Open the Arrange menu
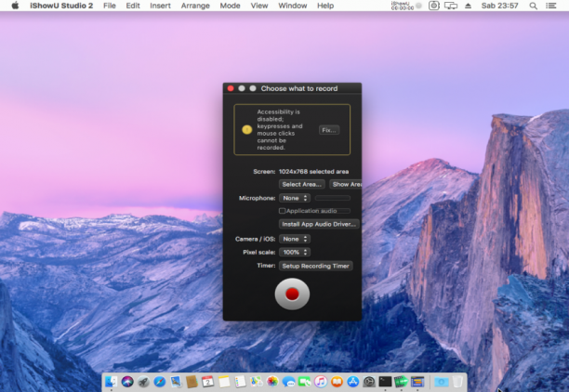The width and height of the screenshot is (569, 392). (x=195, y=6)
